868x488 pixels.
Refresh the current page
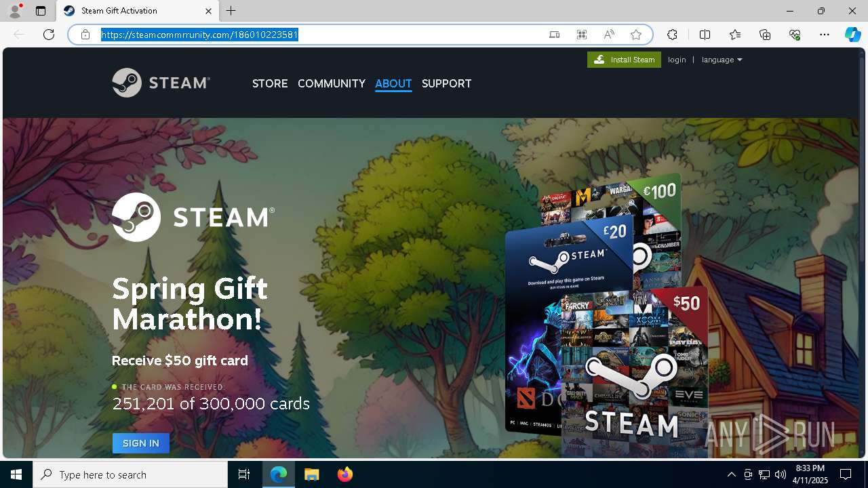49,35
